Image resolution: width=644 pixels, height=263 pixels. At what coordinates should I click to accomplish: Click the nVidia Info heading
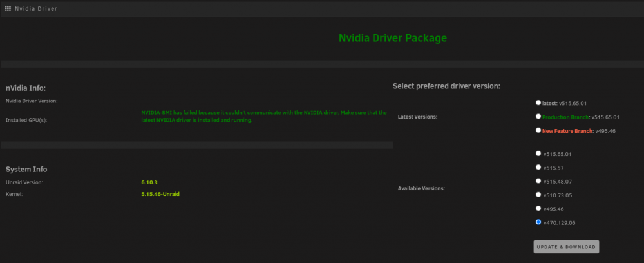click(26, 88)
